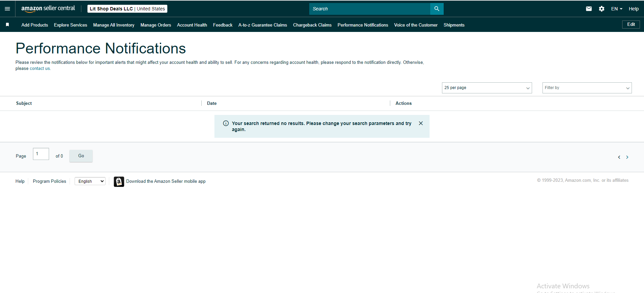Open Shipments nav item

coord(454,25)
